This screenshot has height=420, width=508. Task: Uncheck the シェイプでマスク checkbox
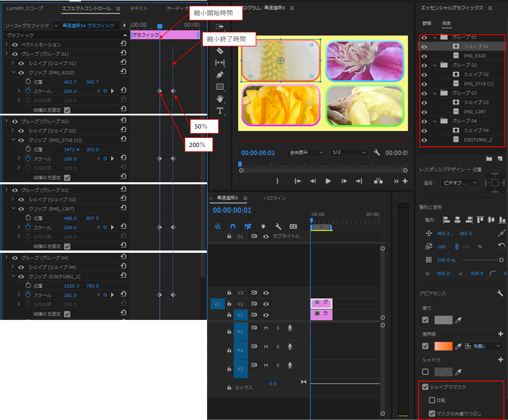click(x=426, y=387)
